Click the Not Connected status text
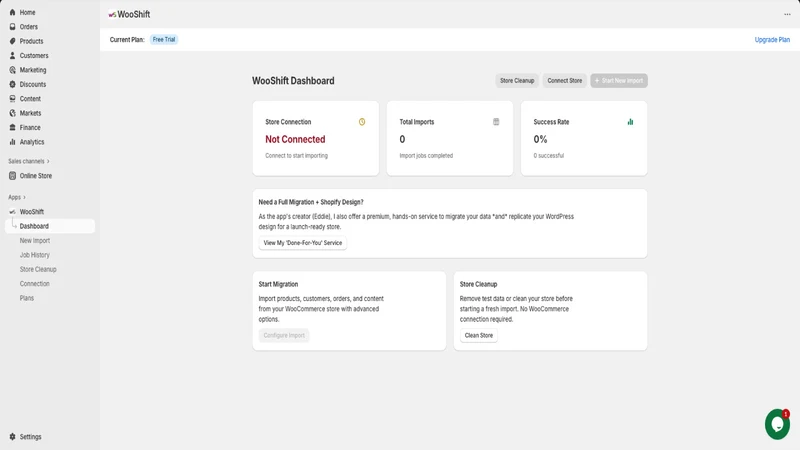This screenshot has width=800, height=450. click(x=295, y=139)
